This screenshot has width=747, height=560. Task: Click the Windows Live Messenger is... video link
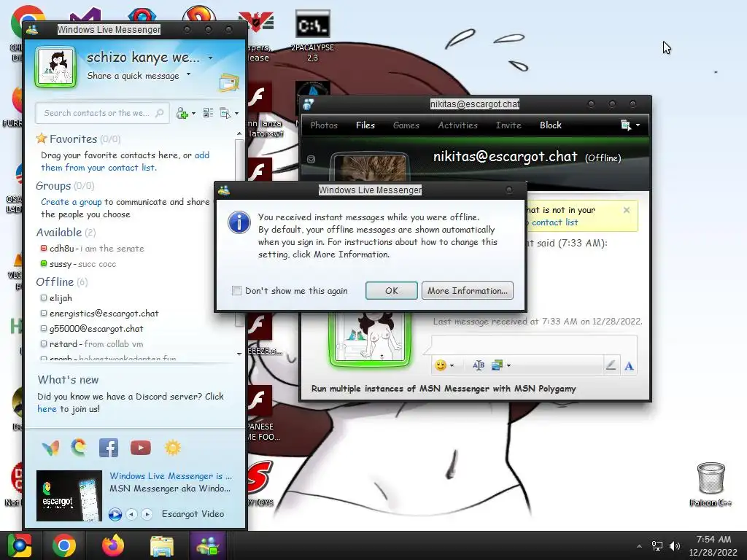click(171, 475)
